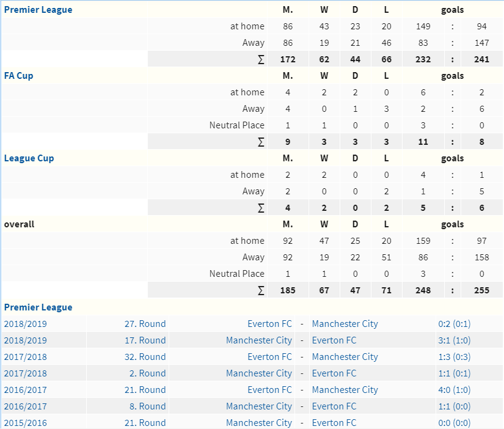The height and width of the screenshot is (429, 504).
Task: Open the 0:0 (0:0) match result
Action: click(454, 423)
